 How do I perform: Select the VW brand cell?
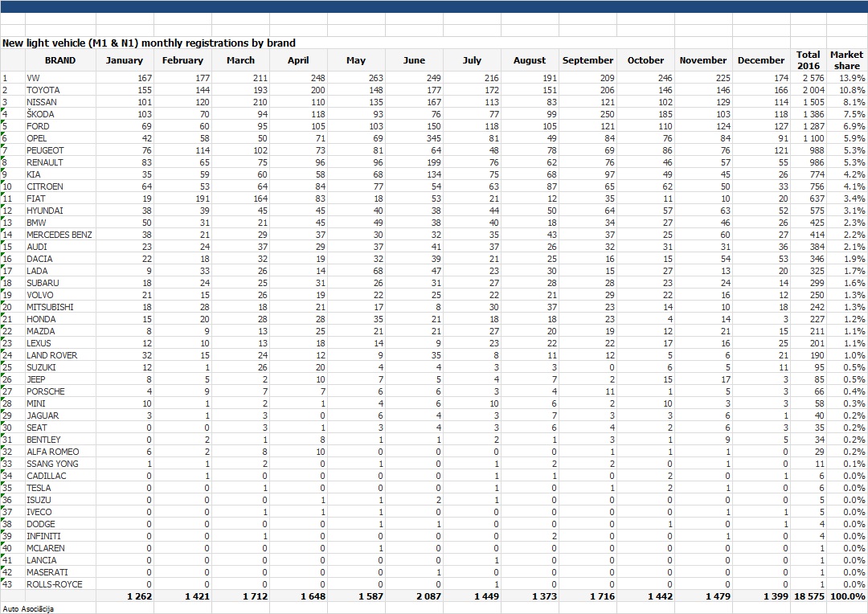(x=60, y=78)
